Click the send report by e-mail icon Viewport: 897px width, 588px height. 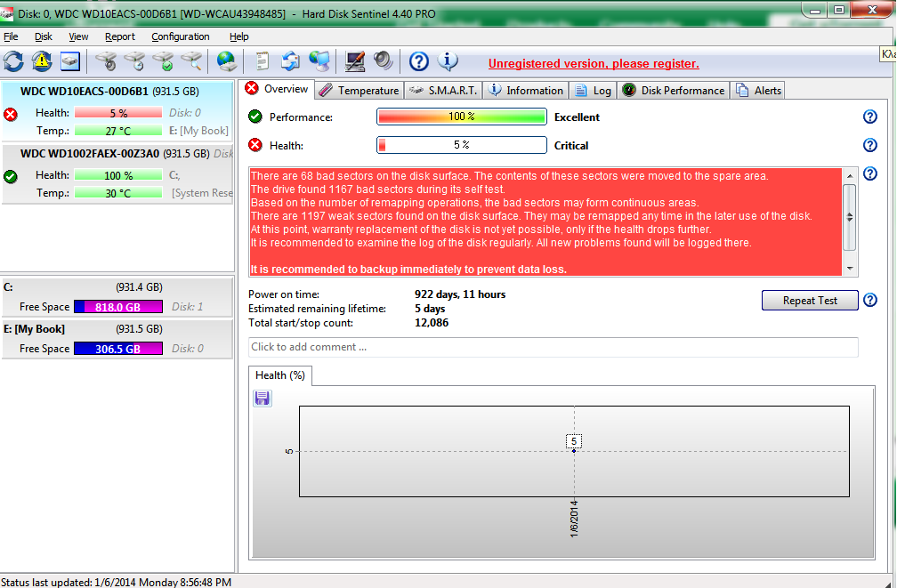[291, 60]
